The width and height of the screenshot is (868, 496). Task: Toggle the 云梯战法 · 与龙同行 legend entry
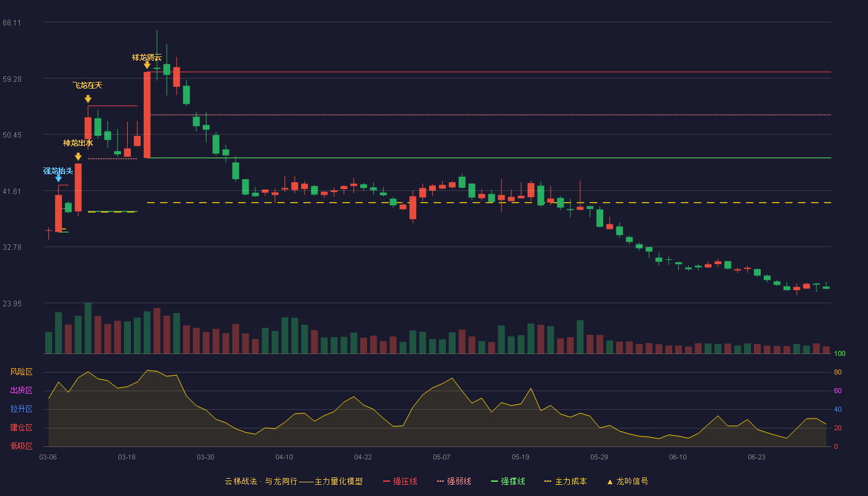click(293, 481)
